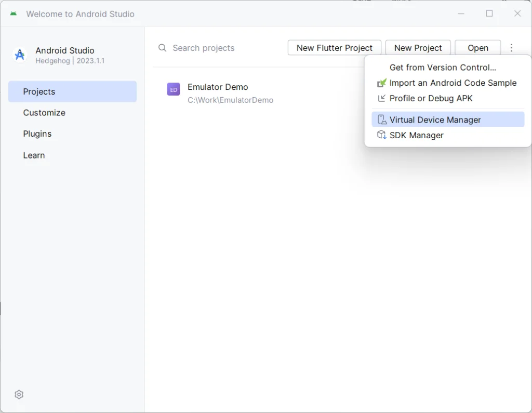532x413 pixels.
Task: Select Import an Android Code Sample
Action: (448, 83)
